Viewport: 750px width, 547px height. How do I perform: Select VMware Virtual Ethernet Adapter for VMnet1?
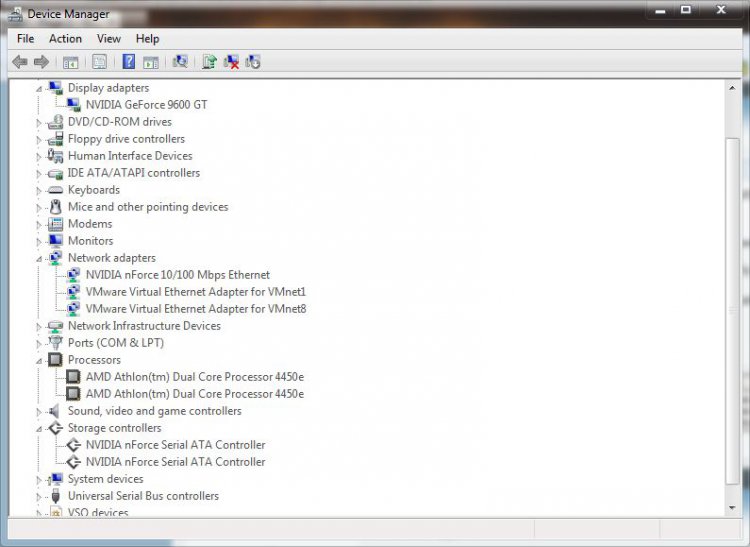pyautogui.click(x=196, y=292)
